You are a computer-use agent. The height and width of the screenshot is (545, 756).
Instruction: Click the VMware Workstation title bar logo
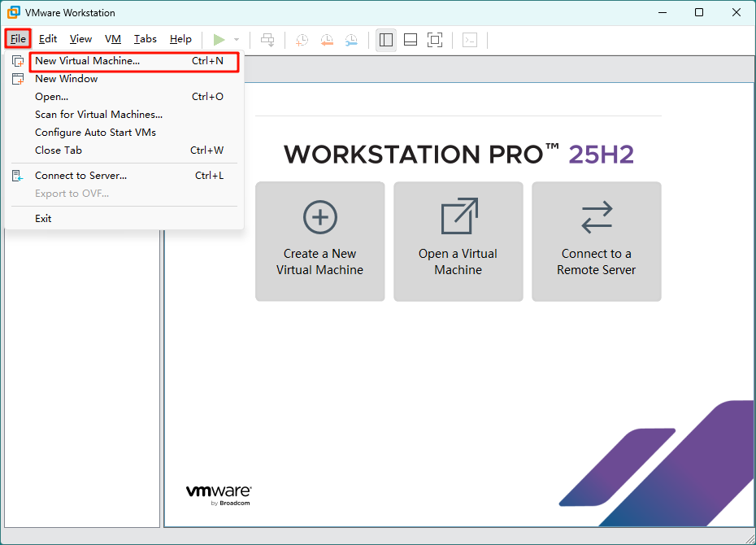click(14, 12)
